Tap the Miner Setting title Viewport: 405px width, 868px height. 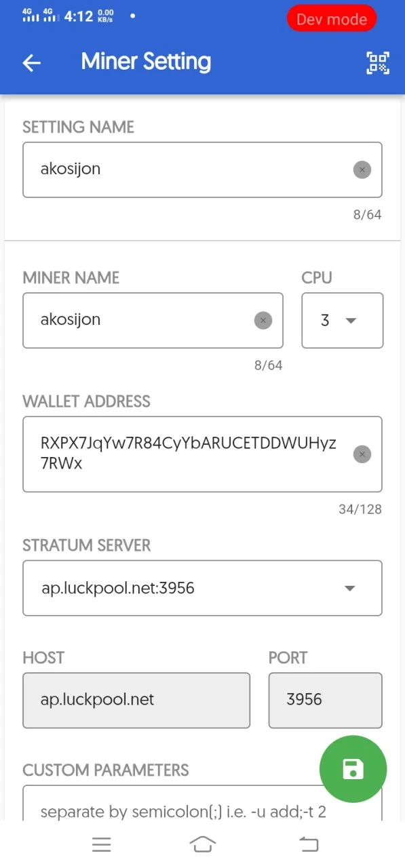point(146,62)
